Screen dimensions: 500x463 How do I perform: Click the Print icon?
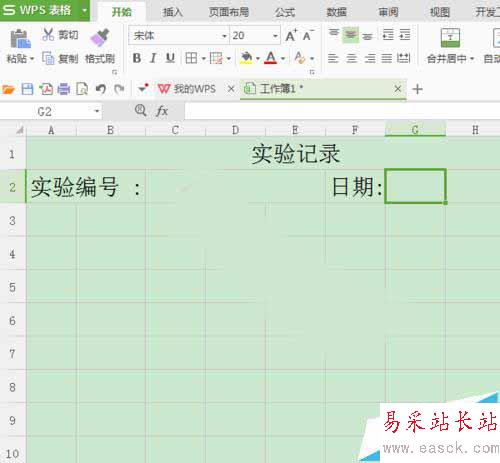[64, 89]
